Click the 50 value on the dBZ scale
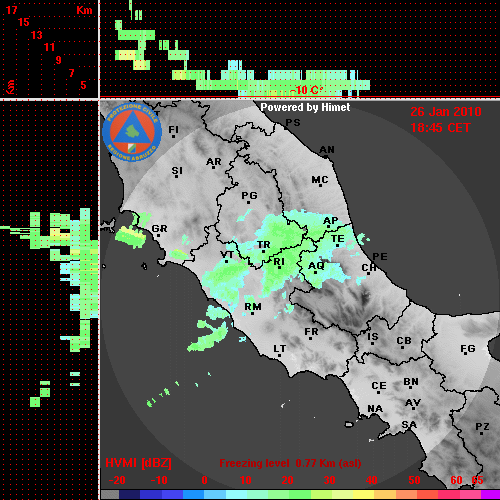Image resolution: width=500 pixels, height=500 pixels. [414, 480]
